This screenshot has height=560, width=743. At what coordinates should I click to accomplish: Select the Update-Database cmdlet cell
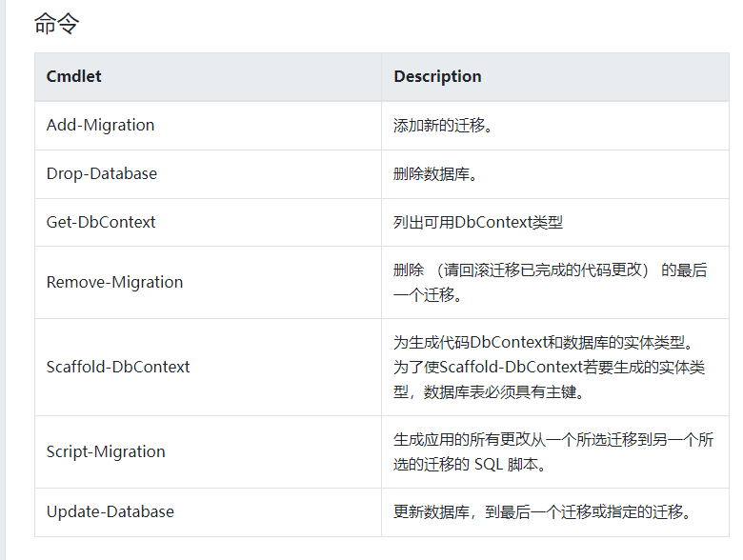[110, 511]
